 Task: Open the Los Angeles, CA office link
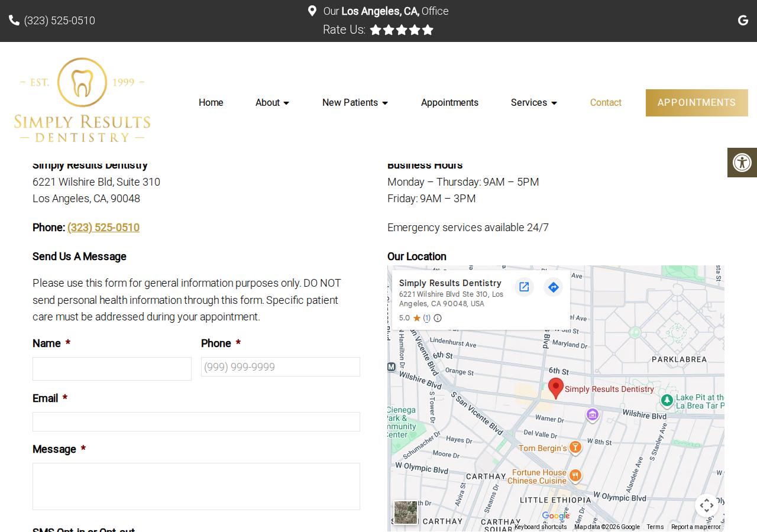pyautogui.click(x=386, y=11)
